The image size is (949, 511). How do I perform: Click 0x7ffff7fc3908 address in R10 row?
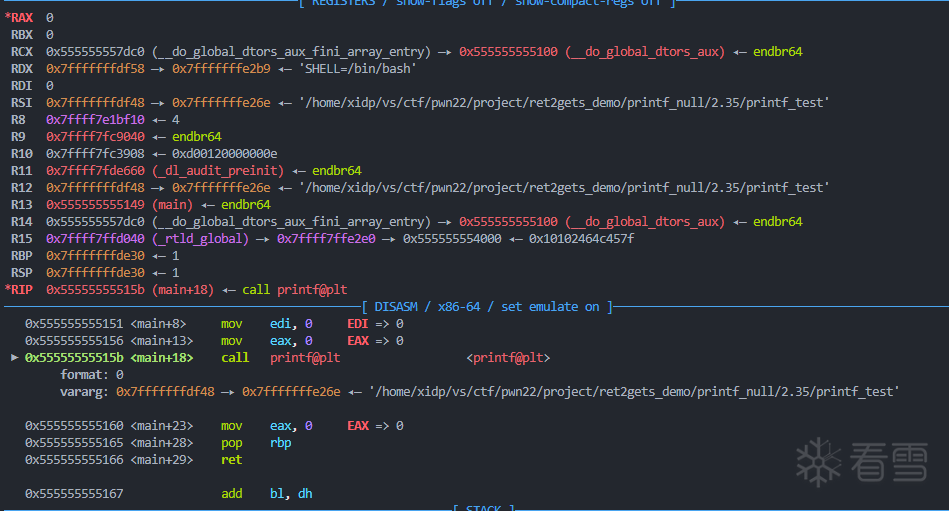(x=95, y=153)
